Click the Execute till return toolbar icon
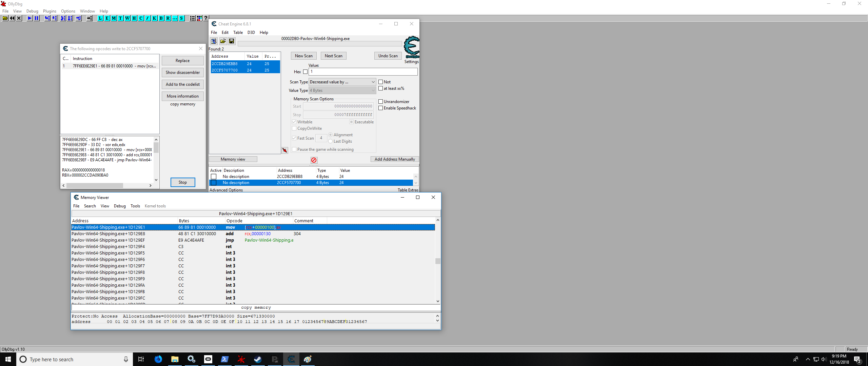 (x=79, y=18)
